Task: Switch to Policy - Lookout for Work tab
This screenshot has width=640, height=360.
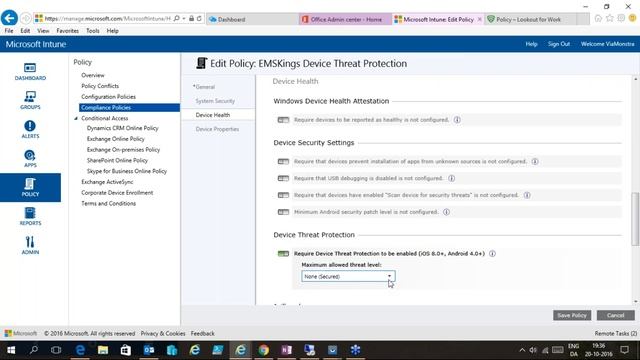Action: point(531,19)
